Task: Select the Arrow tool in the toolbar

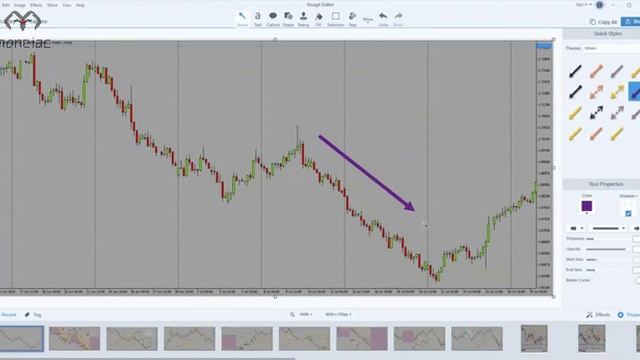Action: tap(242, 19)
